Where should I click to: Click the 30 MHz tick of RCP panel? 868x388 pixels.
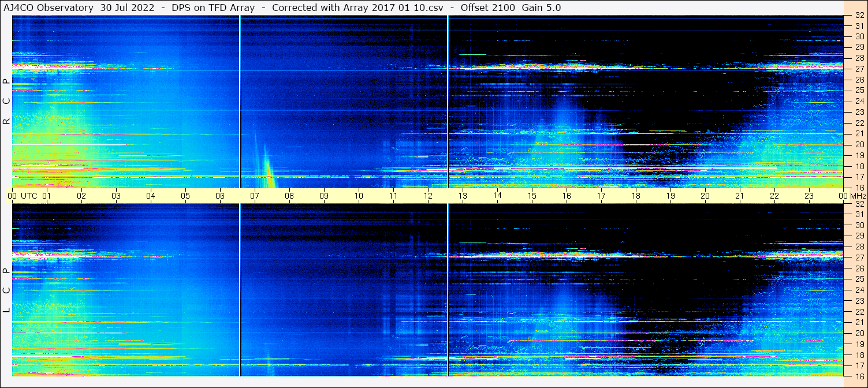click(859, 37)
